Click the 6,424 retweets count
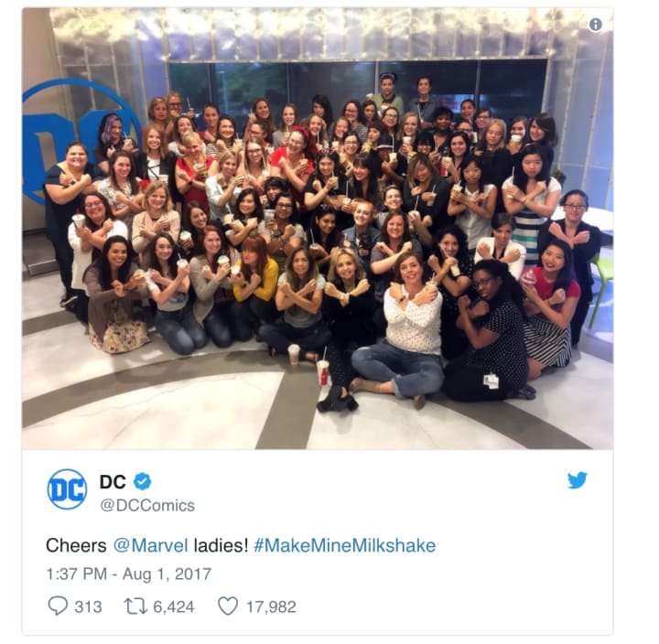 (x=174, y=607)
